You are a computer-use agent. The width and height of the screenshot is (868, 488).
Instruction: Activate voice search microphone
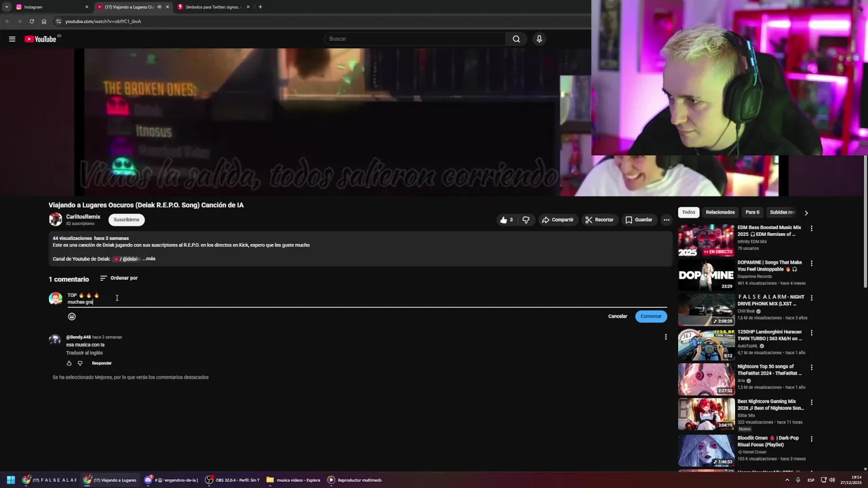click(539, 39)
